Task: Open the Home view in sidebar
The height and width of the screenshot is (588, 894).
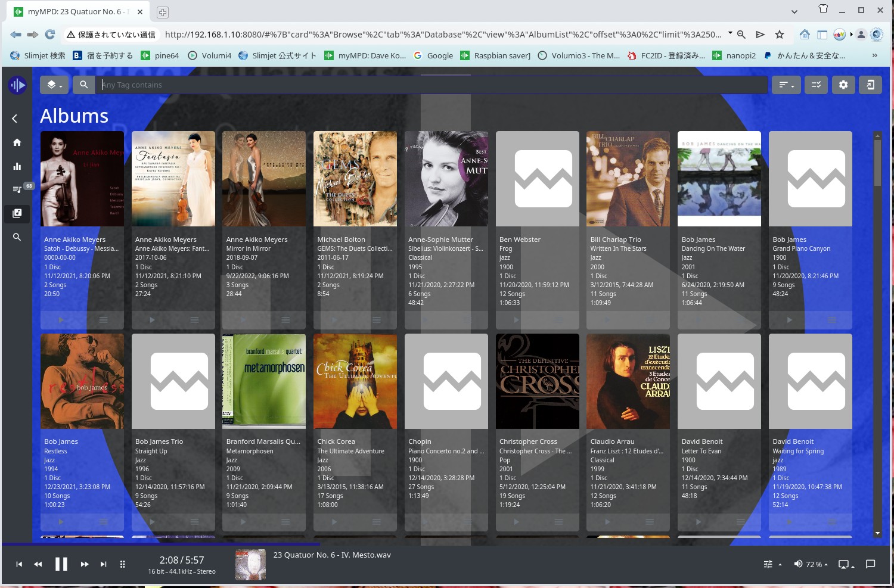Action: point(17,142)
